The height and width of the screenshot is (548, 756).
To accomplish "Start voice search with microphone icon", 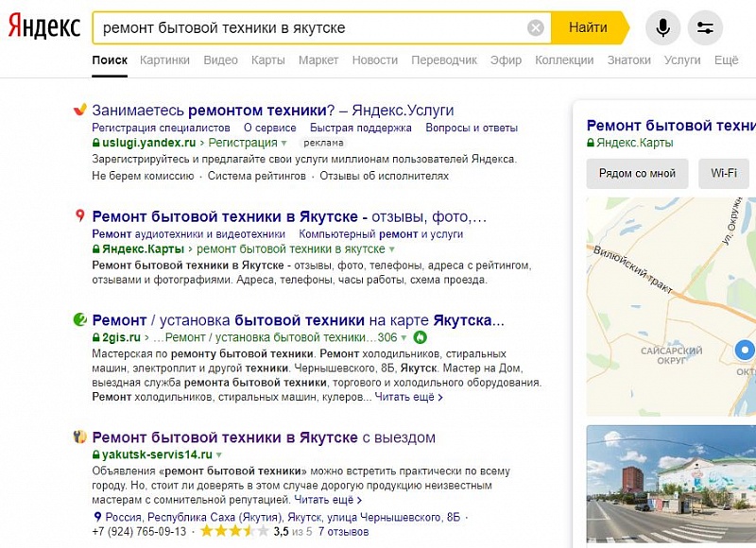I will tap(663, 28).
